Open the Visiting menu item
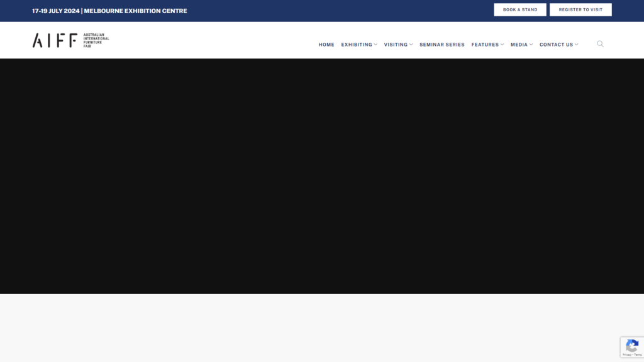This screenshot has height=362, width=644. tap(396, 45)
